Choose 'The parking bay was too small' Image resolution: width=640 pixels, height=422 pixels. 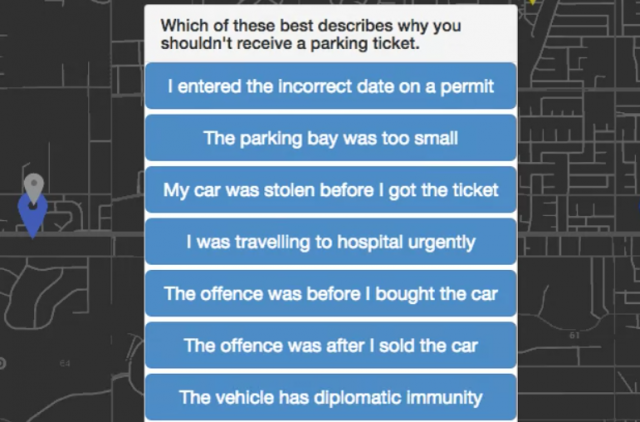tap(330, 138)
